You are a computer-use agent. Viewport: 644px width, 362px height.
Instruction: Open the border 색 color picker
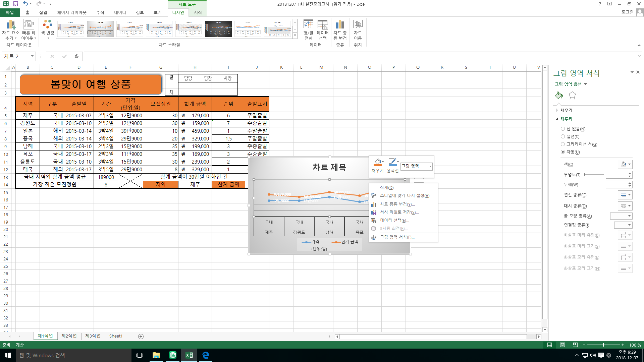tap(625, 165)
